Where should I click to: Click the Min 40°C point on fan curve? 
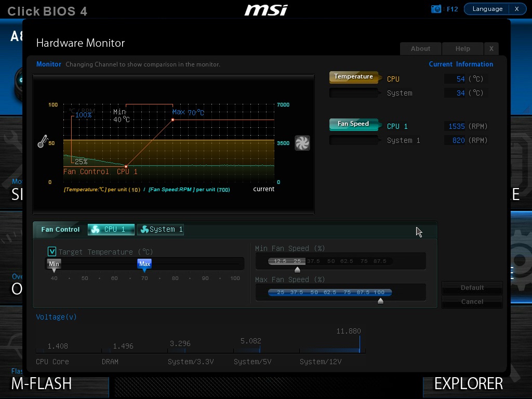point(126,166)
